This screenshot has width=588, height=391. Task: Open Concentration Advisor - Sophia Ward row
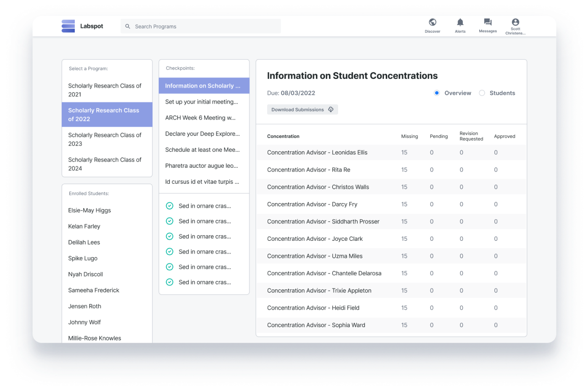[x=391, y=325]
